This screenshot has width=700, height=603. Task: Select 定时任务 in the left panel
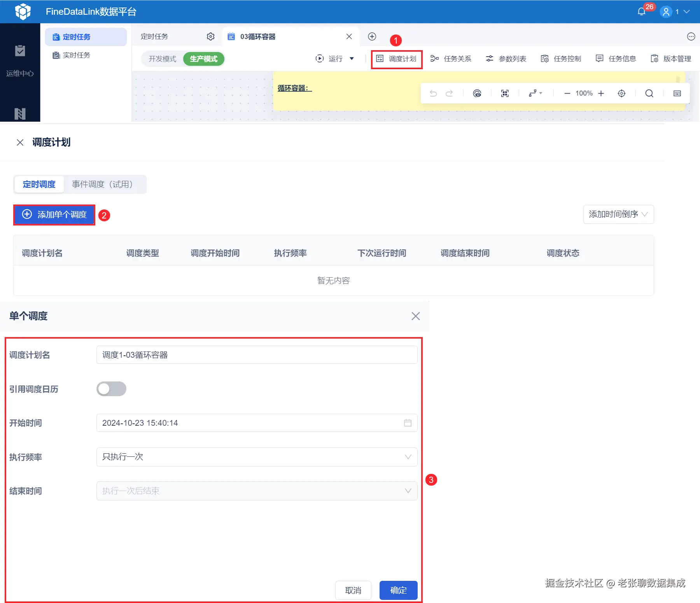[86, 37]
